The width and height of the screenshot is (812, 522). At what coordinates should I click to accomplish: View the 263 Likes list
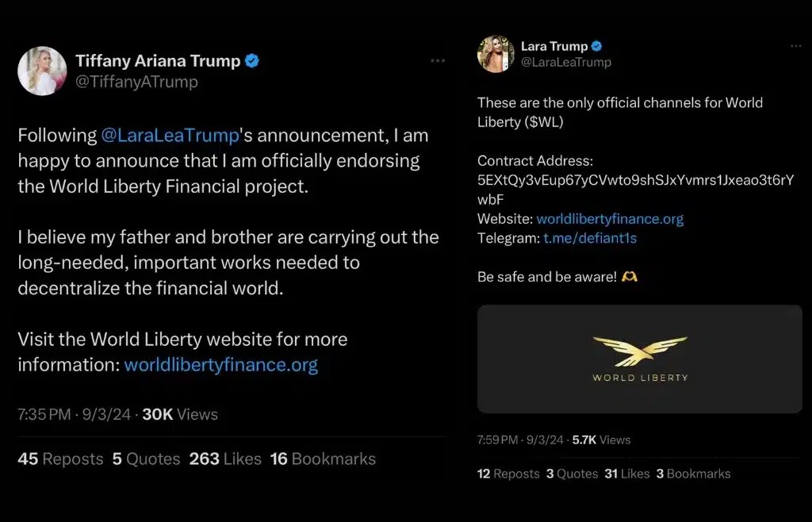click(x=225, y=459)
